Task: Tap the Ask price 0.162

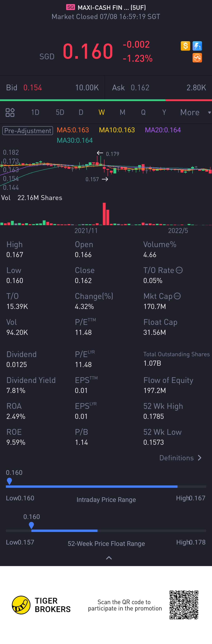Action: (x=140, y=88)
